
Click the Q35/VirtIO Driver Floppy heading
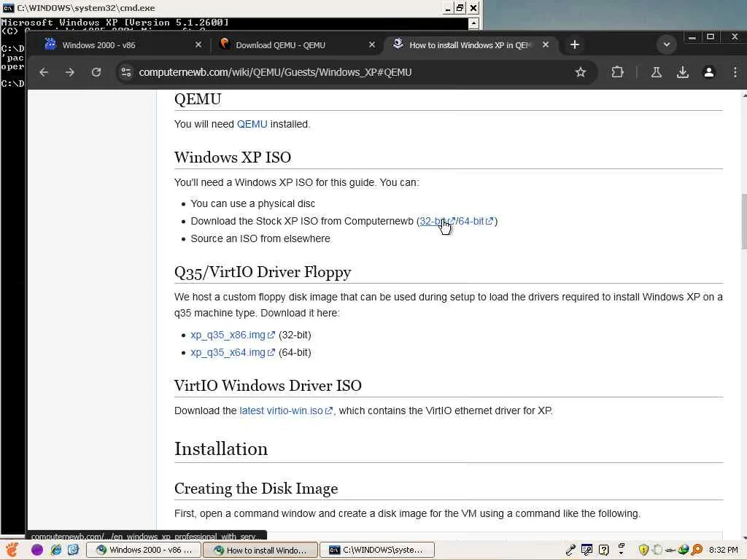tap(263, 272)
